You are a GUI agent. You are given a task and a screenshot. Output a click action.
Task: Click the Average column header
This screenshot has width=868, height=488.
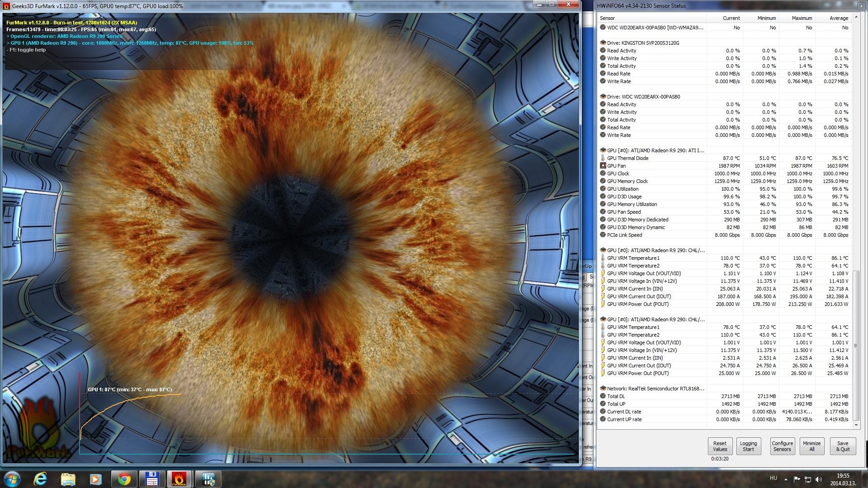coord(833,18)
